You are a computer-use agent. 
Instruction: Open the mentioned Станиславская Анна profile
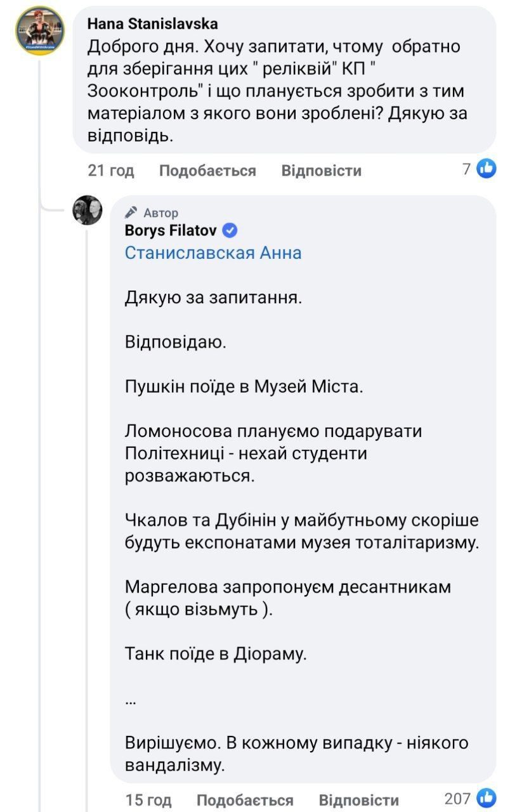[x=213, y=252]
